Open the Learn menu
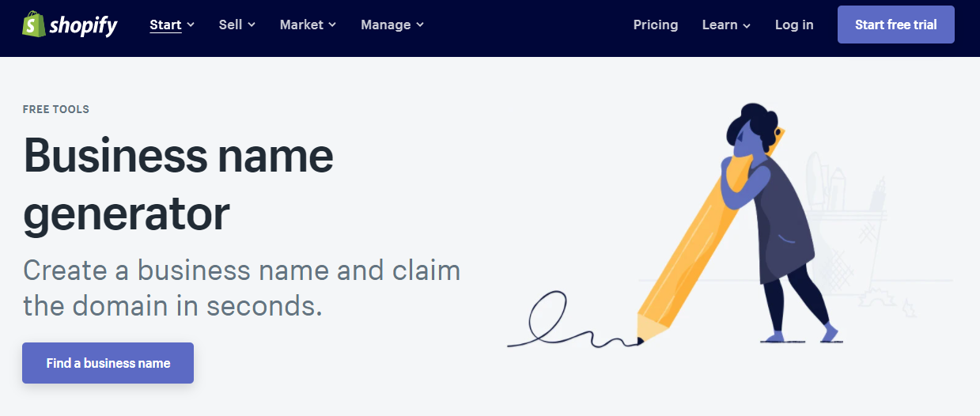The width and height of the screenshot is (980, 416). (x=726, y=25)
